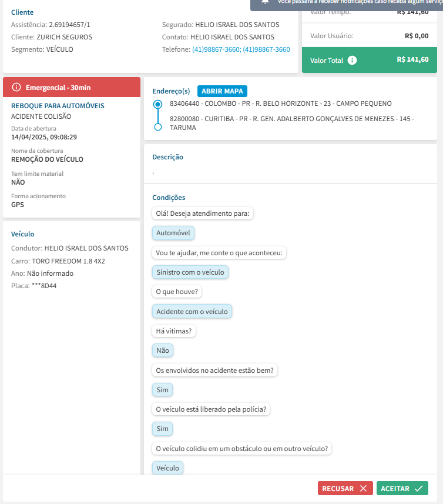Click the origin address marker for Colombo
Image resolution: width=443 pixels, height=504 pixels.
tap(157, 104)
